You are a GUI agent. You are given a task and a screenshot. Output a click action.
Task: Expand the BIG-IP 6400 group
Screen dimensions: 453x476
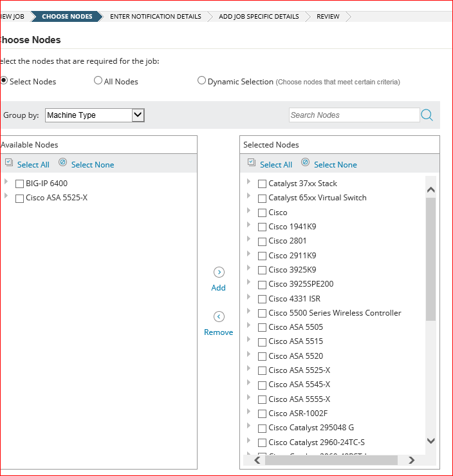pos(6,182)
